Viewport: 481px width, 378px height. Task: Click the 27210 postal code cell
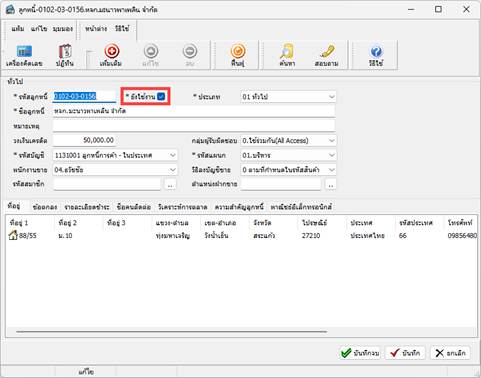[311, 236]
